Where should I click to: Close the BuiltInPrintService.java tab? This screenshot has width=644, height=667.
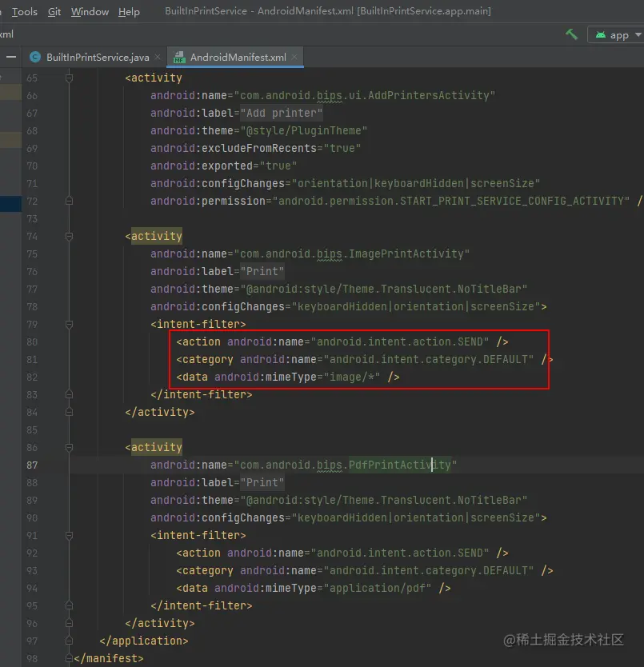(x=158, y=57)
